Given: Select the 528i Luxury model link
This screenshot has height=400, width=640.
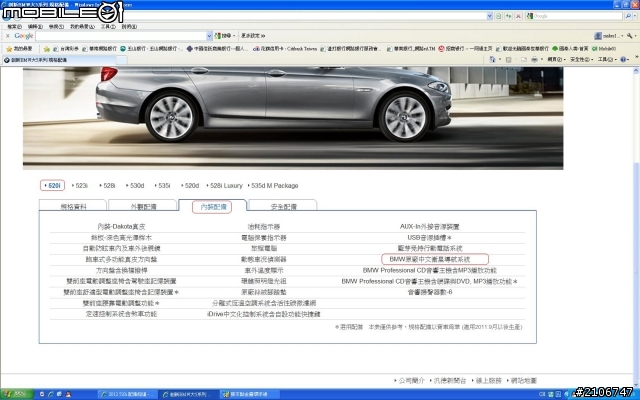Looking at the screenshot, I should (224, 185).
